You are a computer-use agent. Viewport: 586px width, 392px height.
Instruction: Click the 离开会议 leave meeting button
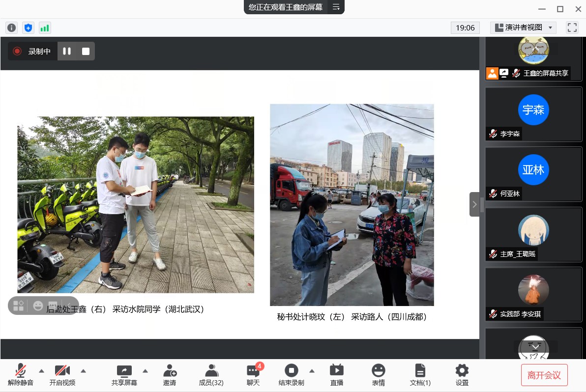(x=544, y=375)
